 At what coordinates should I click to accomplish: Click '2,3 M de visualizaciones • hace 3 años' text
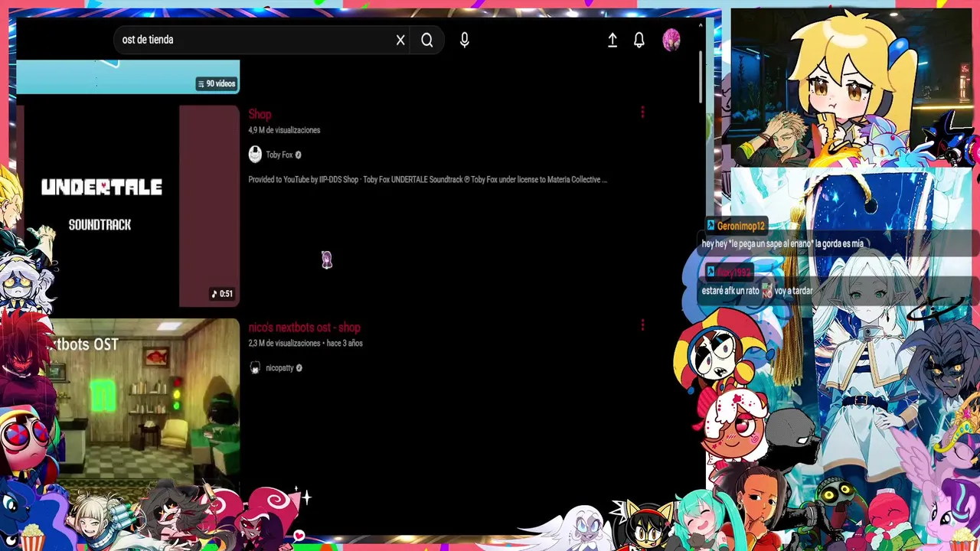305,344
